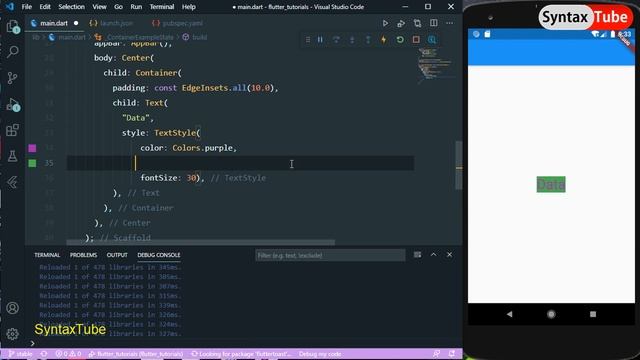Tap the emulator Back button
This screenshot has width=640, height=360.
509,314
